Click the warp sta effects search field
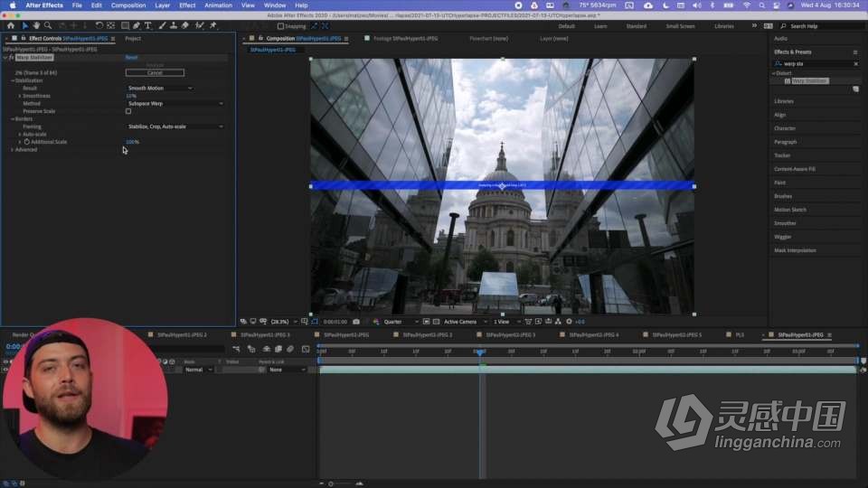 (816, 63)
